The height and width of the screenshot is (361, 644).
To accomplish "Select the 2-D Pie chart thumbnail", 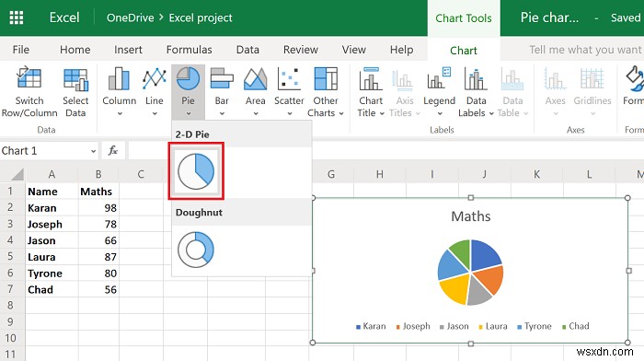I will click(x=196, y=171).
